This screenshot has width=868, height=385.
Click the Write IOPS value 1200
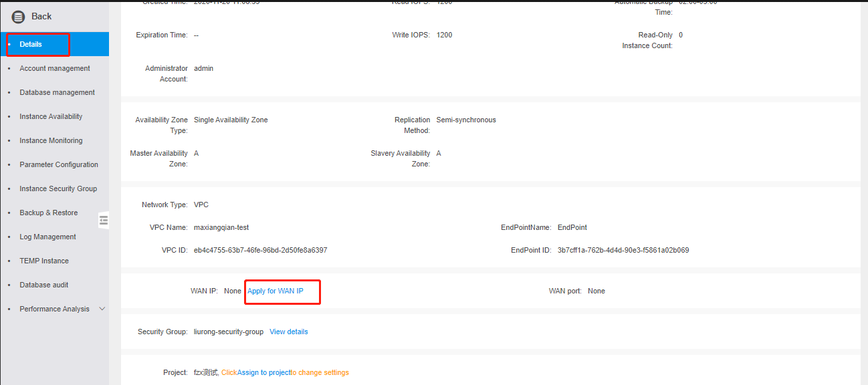pos(444,35)
